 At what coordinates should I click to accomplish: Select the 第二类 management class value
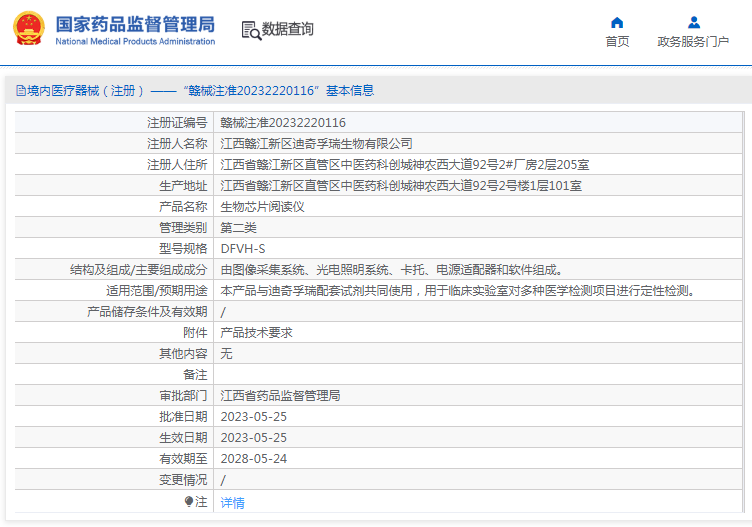pyautogui.click(x=238, y=228)
